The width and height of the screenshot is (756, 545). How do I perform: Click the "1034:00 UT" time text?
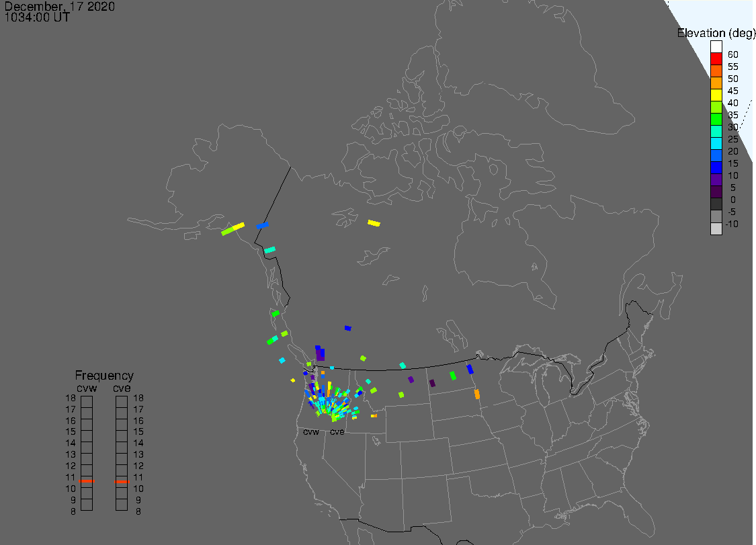pos(37,17)
